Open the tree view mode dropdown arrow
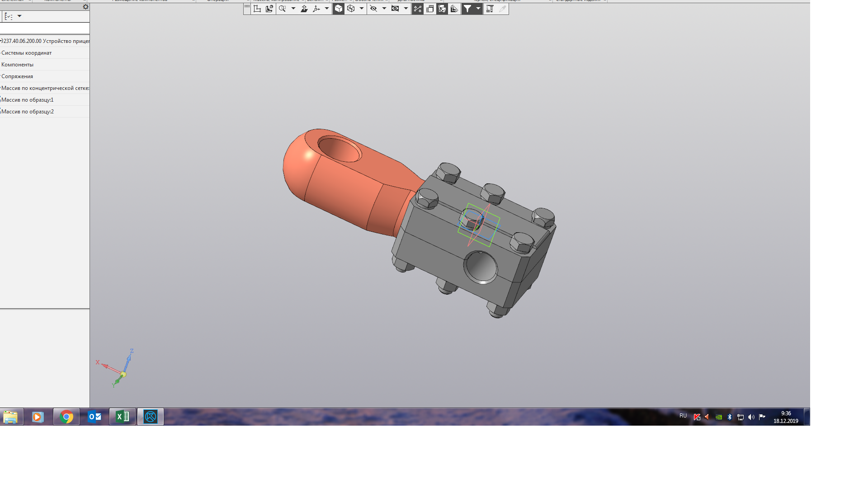868x488 pixels. point(19,16)
